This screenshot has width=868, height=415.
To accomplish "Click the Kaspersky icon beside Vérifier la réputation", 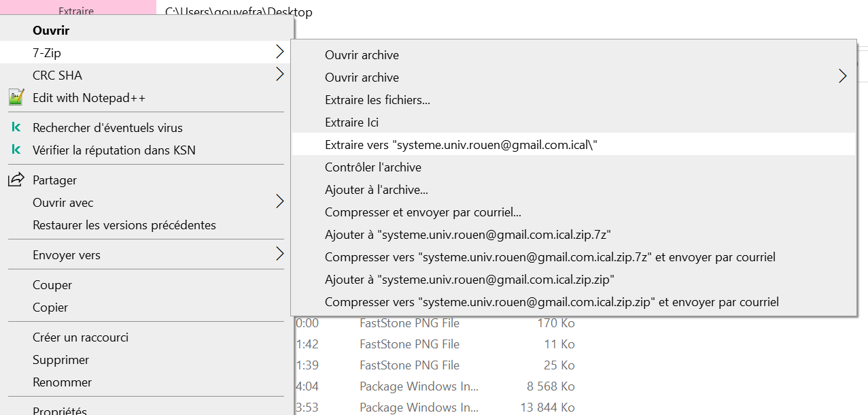I will pos(16,150).
